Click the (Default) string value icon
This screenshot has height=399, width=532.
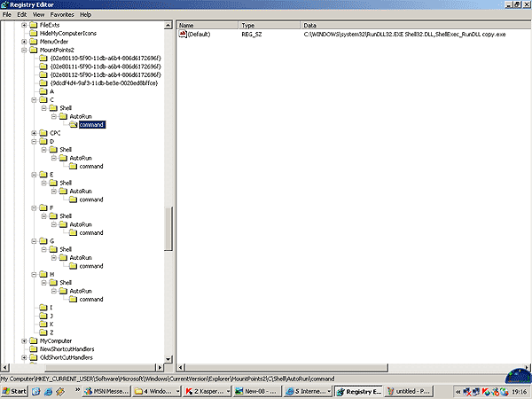(183, 34)
